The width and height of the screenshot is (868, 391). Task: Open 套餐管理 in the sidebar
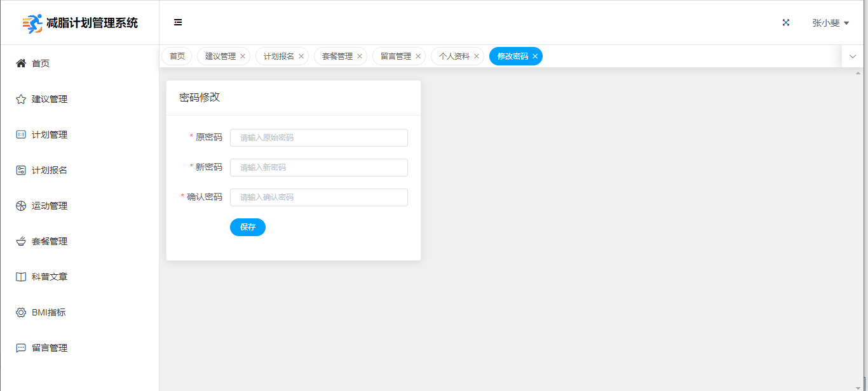click(x=79, y=241)
